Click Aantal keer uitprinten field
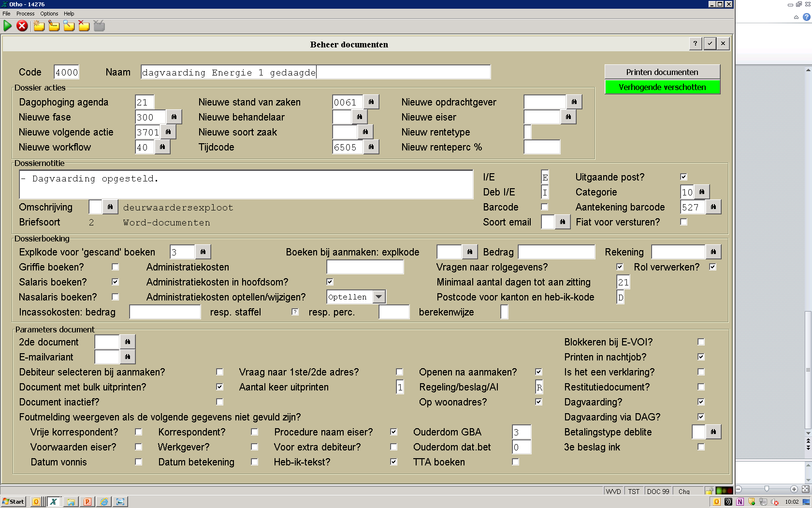The height and width of the screenshot is (508, 812). (400, 387)
